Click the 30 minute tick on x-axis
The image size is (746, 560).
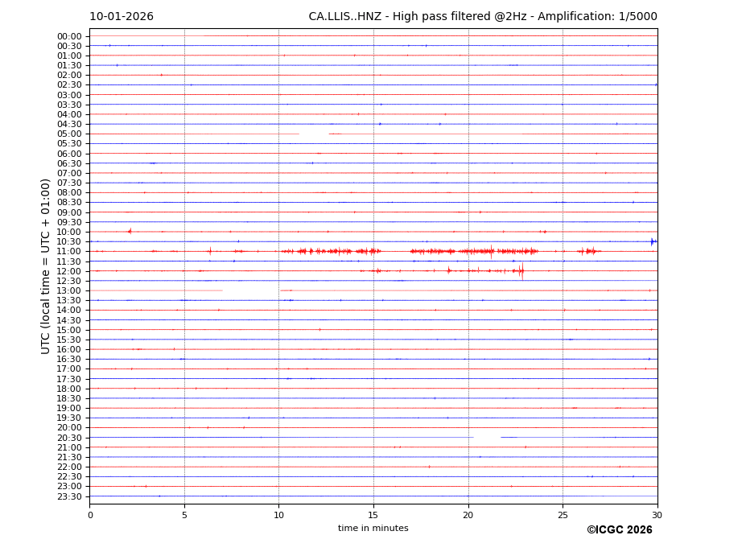pyautogui.click(x=657, y=515)
